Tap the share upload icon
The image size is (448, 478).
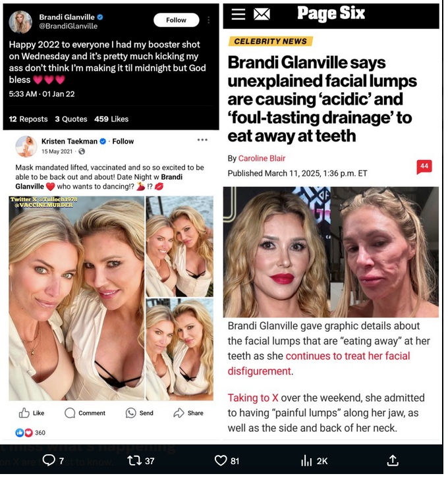393,460
